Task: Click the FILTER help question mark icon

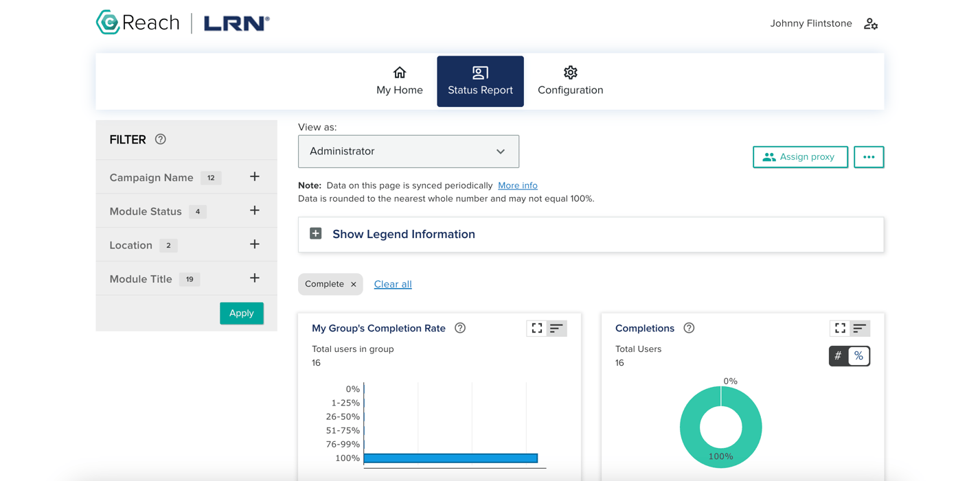Action: click(x=161, y=139)
